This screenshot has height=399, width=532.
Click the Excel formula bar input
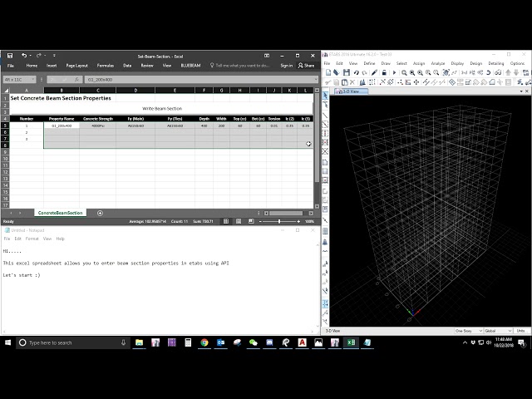click(x=199, y=80)
